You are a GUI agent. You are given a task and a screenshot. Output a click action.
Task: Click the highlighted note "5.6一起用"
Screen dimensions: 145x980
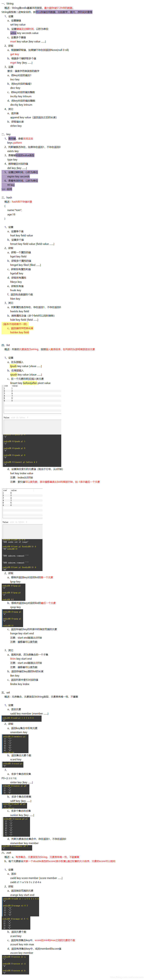pos(7,189)
